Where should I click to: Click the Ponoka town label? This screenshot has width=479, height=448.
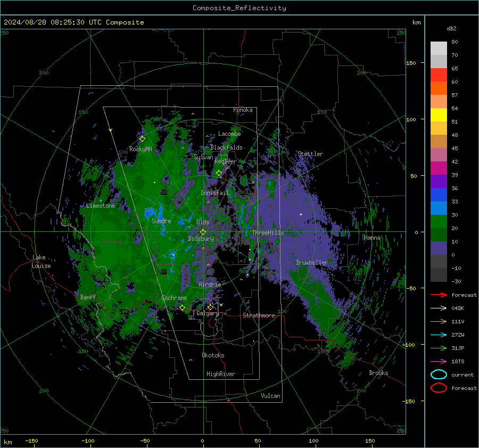(x=243, y=110)
